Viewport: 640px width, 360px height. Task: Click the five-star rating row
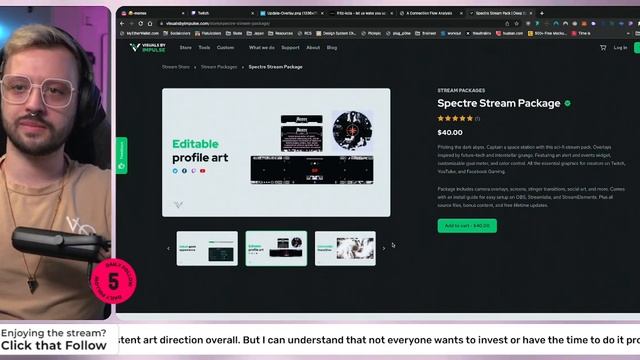tap(455, 118)
